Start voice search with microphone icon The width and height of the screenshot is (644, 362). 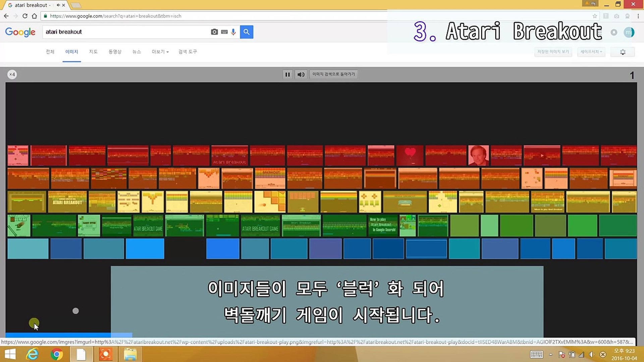(233, 32)
